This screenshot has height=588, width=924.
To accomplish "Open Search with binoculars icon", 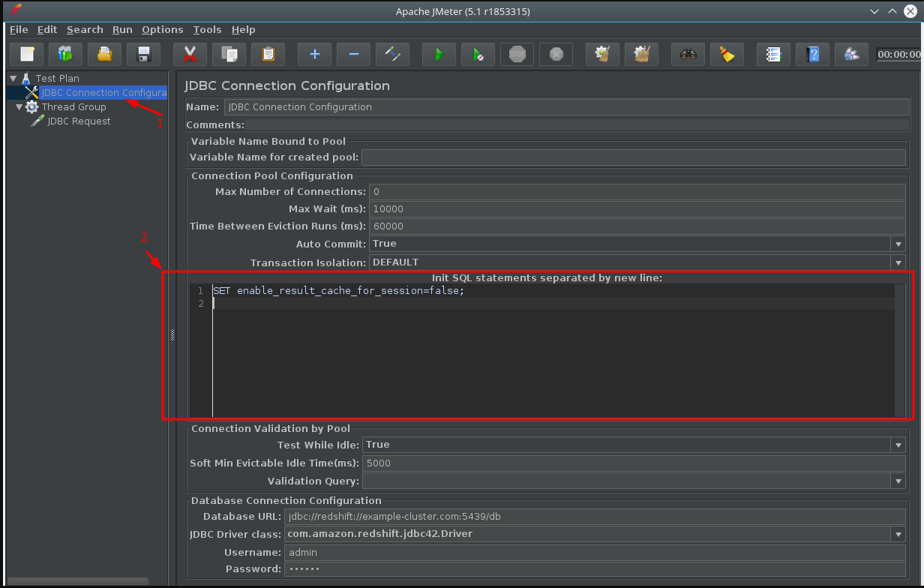I will 688,54.
